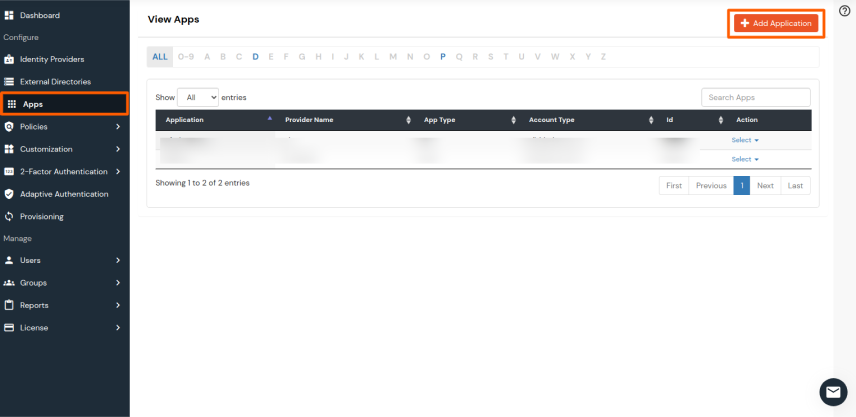Expand 2-Factor Authentication submenu chevron
Screen dimensions: 856x417
pos(118,171)
